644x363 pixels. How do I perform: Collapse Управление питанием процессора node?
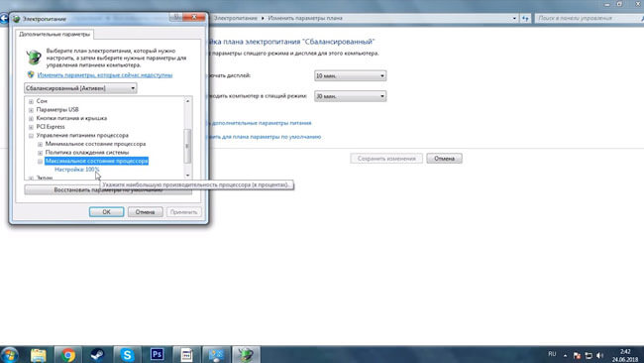click(x=31, y=136)
